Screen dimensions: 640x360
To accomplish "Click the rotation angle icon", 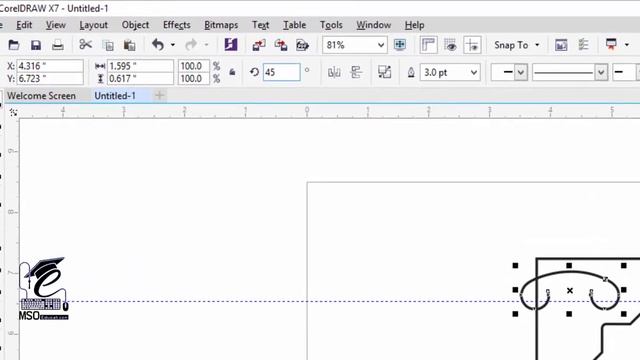I will click(x=254, y=72).
